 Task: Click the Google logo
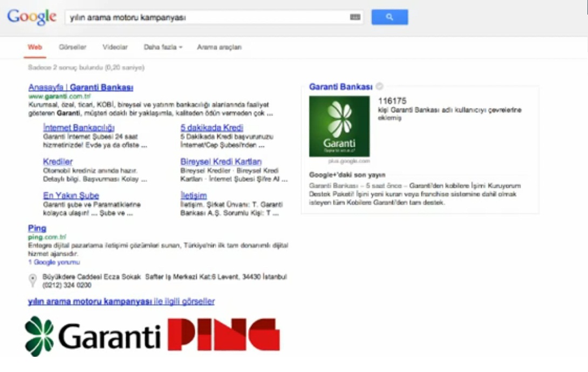coord(31,17)
